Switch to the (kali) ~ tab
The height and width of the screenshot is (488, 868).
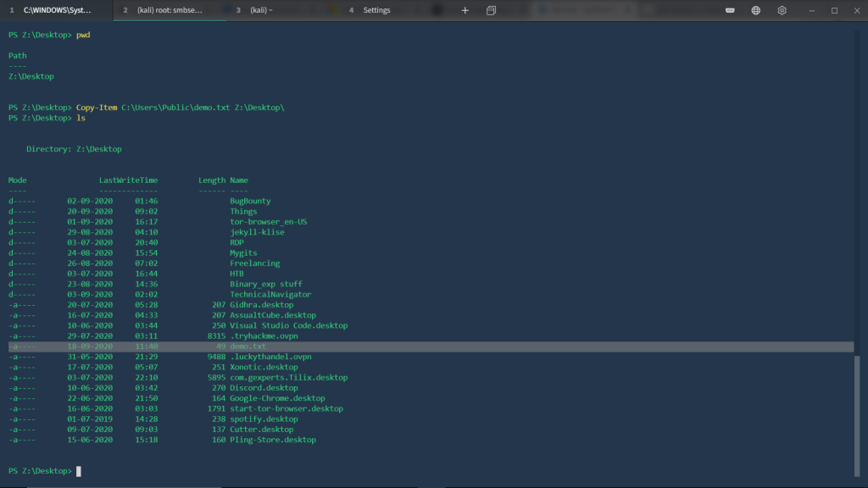point(282,10)
